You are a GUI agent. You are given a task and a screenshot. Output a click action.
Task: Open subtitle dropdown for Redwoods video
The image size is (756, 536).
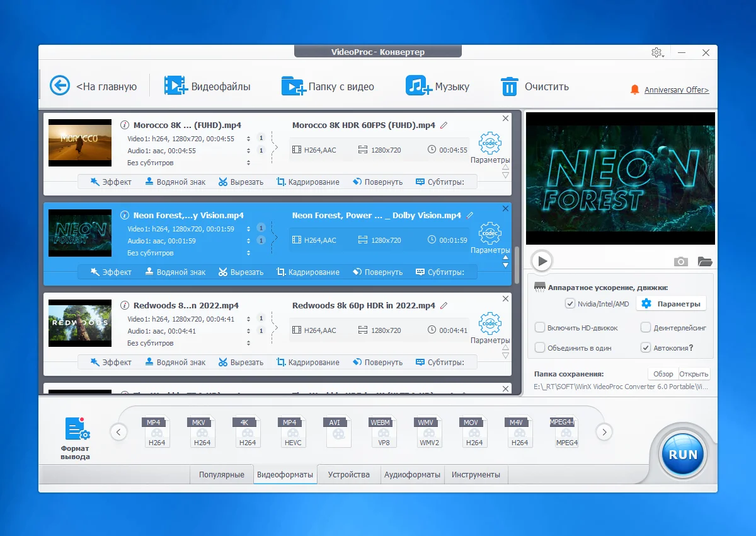[x=248, y=344]
